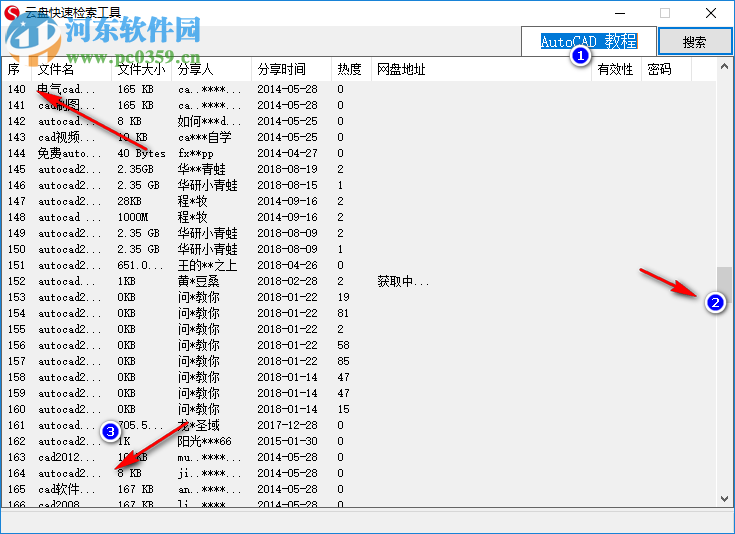Sort by the 序 column header
The image size is (735, 534).
point(17,69)
